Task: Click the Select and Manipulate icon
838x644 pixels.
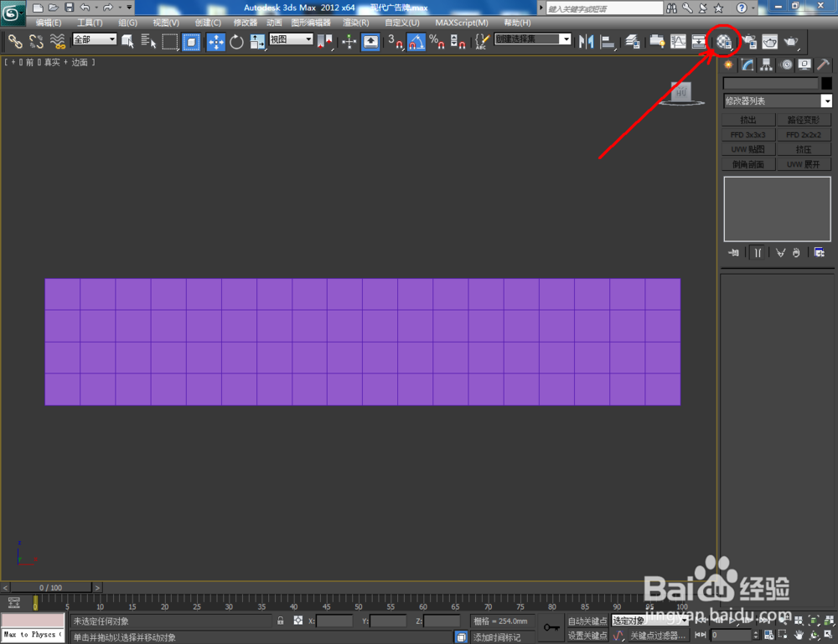Action: pyautogui.click(x=349, y=42)
